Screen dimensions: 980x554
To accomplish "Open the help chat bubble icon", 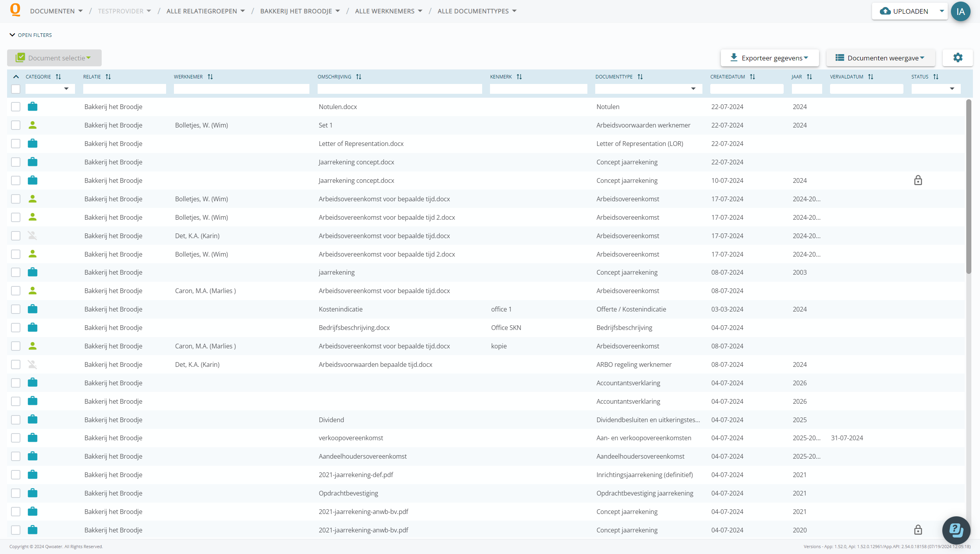I will 956,530.
